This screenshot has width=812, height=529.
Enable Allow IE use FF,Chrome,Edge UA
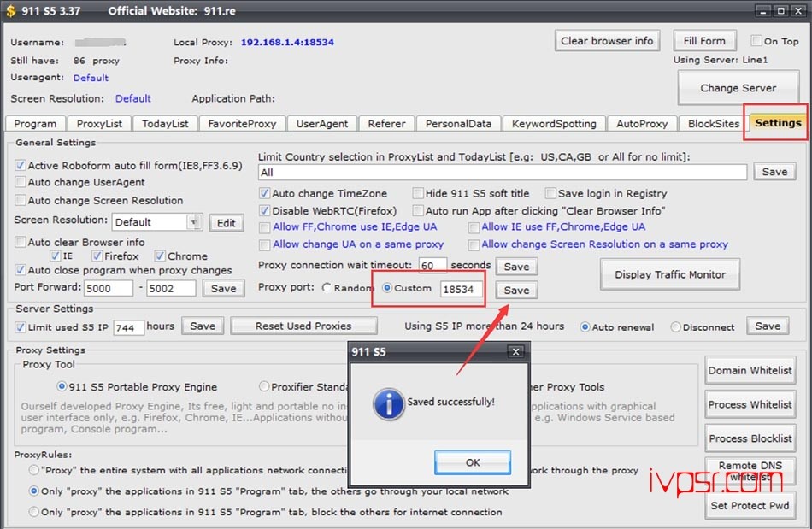pyautogui.click(x=474, y=227)
